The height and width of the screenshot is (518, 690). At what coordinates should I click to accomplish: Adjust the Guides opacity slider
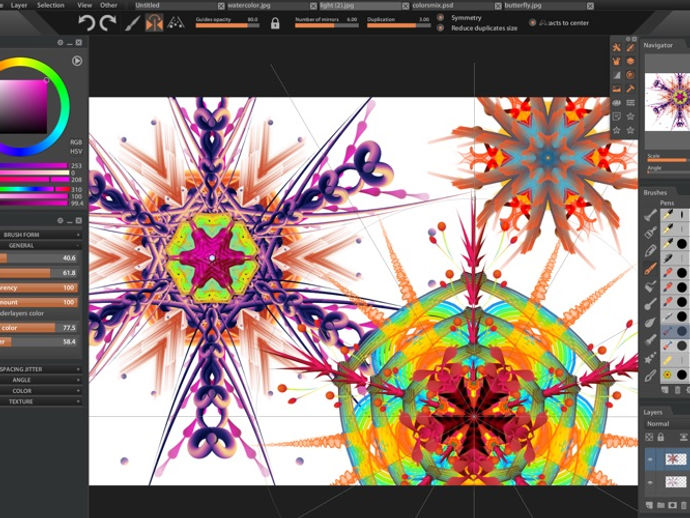228,26
